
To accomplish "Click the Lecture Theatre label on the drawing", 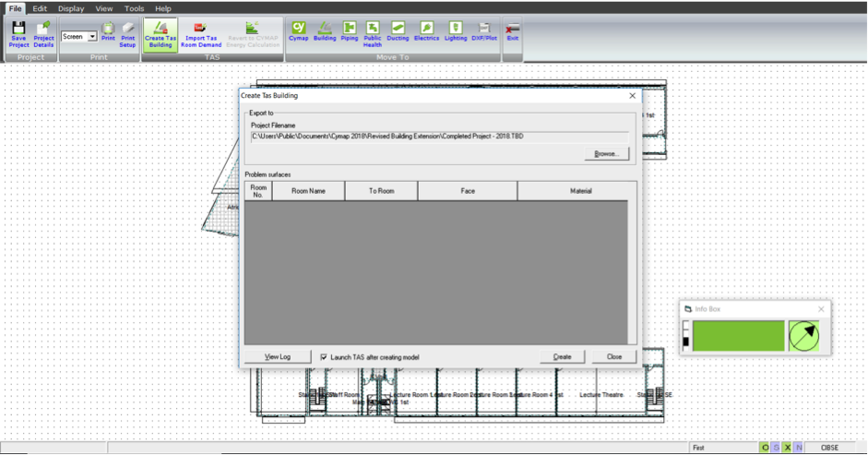I will tap(601, 395).
